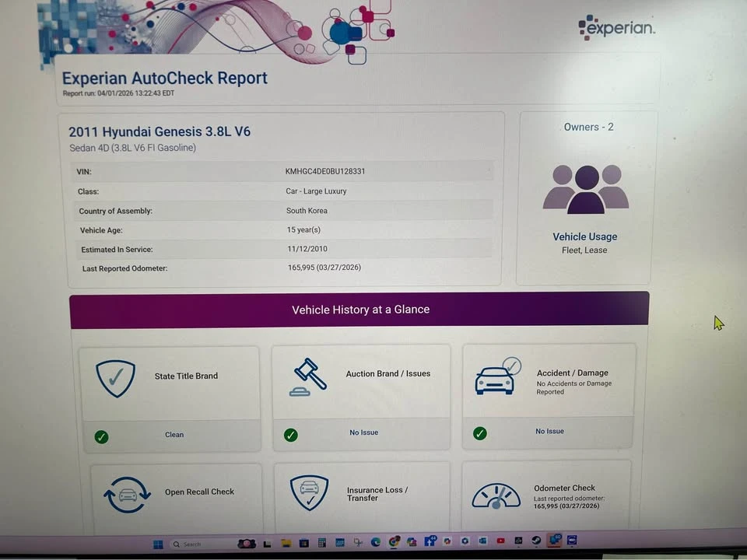The width and height of the screenshot is (747, 560).
Task: Click the Estimated In Service label
Action: [x=117, y=250]
